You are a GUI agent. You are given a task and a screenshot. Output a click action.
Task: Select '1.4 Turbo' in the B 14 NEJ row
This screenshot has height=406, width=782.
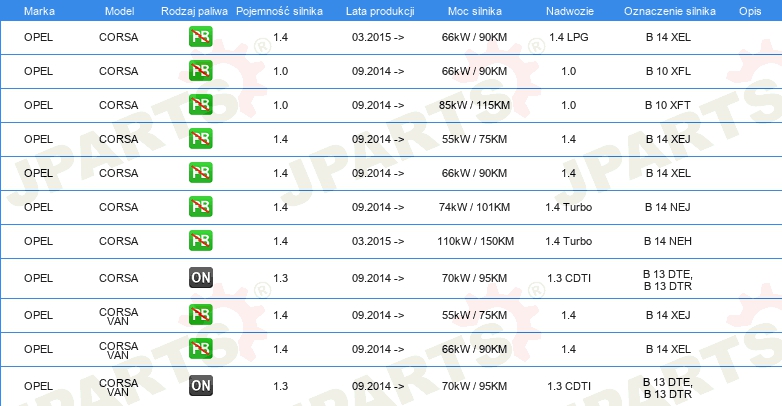pos(569,206)
